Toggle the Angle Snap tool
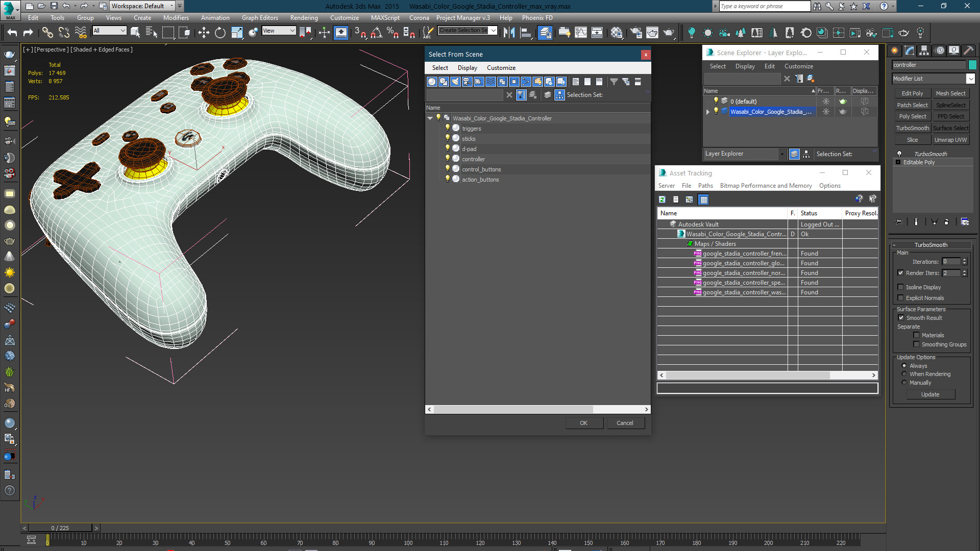 tap(377, 33)
